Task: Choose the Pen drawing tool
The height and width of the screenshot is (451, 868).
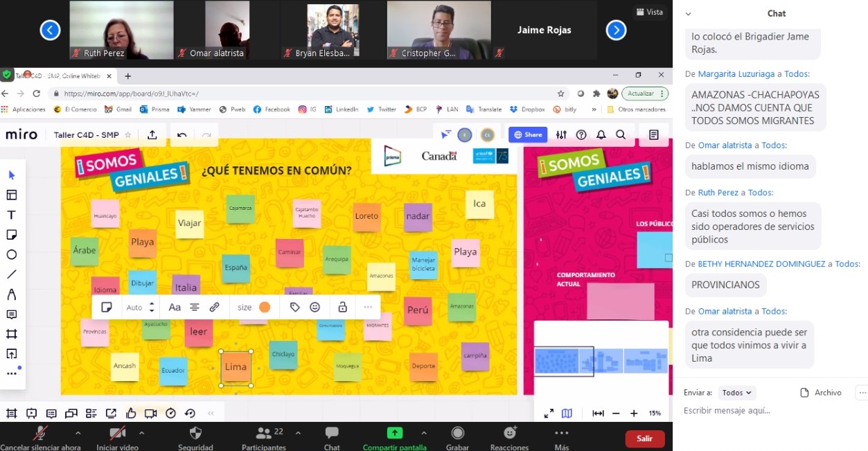Action: [x=12, y=294]
